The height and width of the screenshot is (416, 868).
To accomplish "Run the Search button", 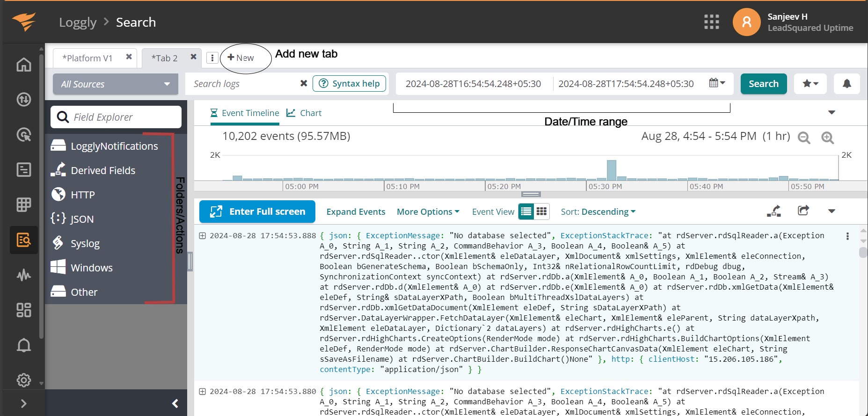I will pos(764,84).
